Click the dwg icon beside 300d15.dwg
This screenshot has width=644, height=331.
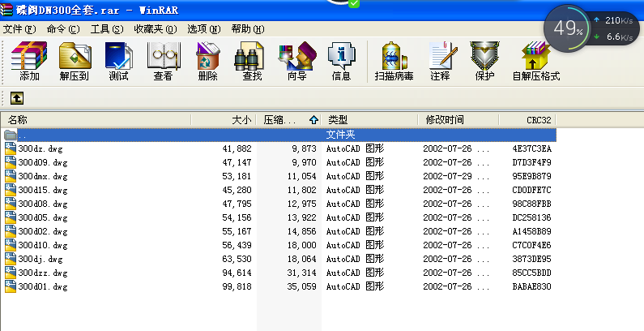[x=11, y=190]
